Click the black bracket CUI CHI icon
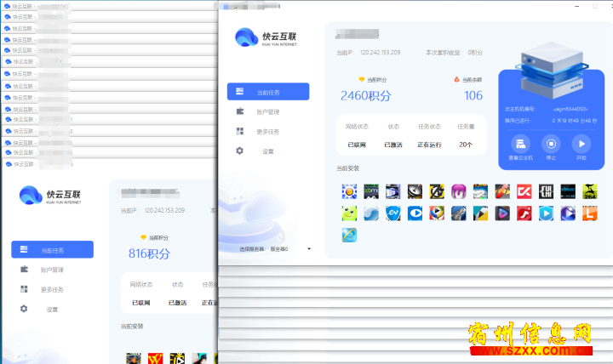 (546, 191)
